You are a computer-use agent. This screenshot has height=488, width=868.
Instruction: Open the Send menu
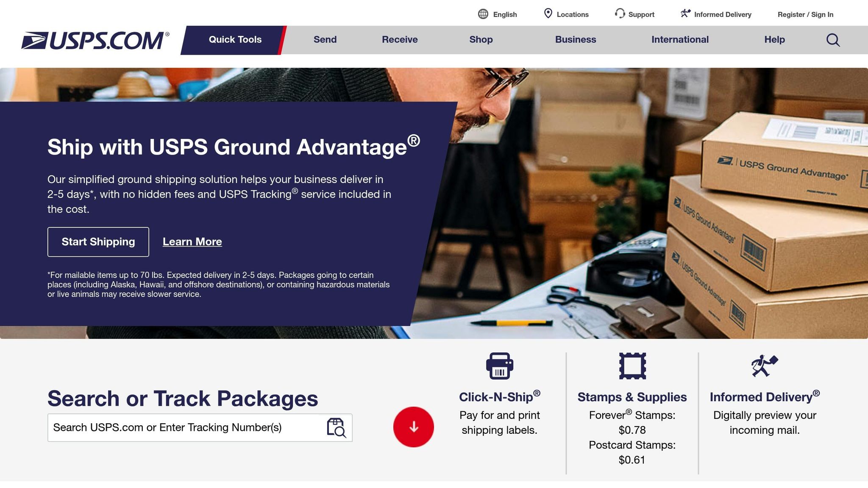[325, 39]
